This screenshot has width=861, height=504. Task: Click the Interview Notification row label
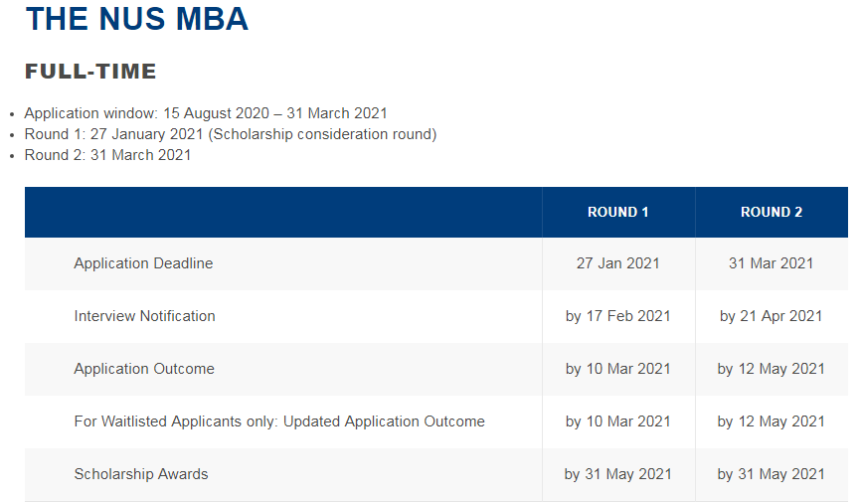coord(144,316)
